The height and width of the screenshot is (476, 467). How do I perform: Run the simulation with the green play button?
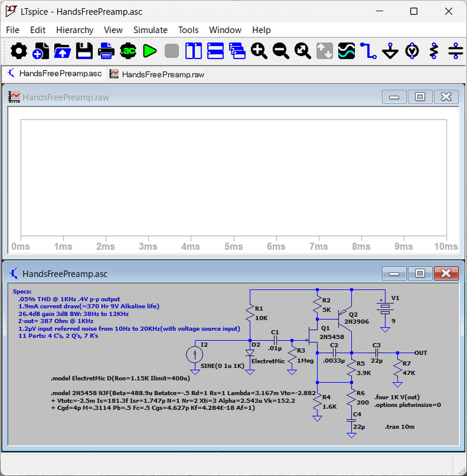[x=149, y=51]
